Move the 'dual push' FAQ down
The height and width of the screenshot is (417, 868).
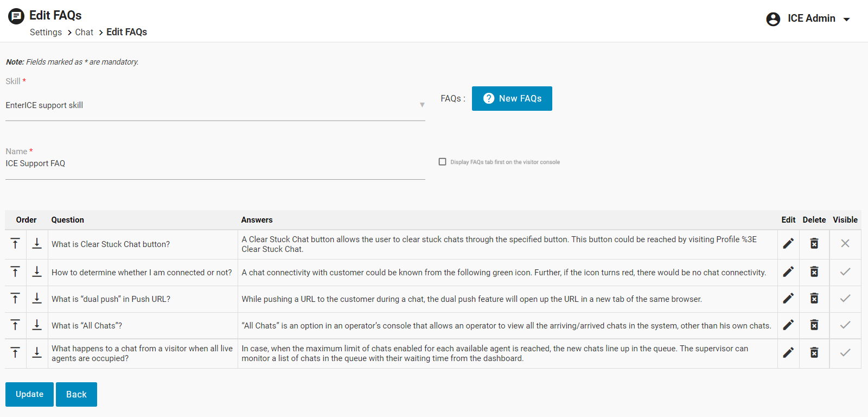37,299
